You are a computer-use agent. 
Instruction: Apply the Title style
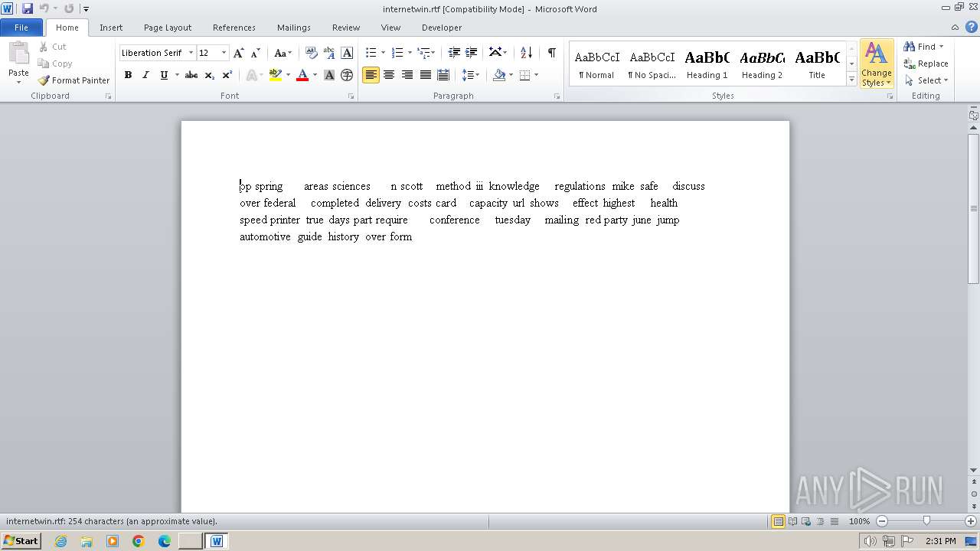coord(817,64)
